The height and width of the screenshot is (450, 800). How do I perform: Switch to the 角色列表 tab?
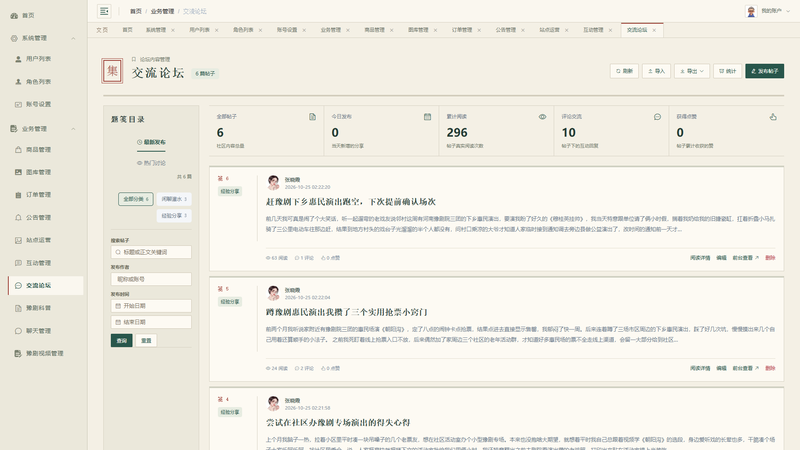tap(243, 30)
